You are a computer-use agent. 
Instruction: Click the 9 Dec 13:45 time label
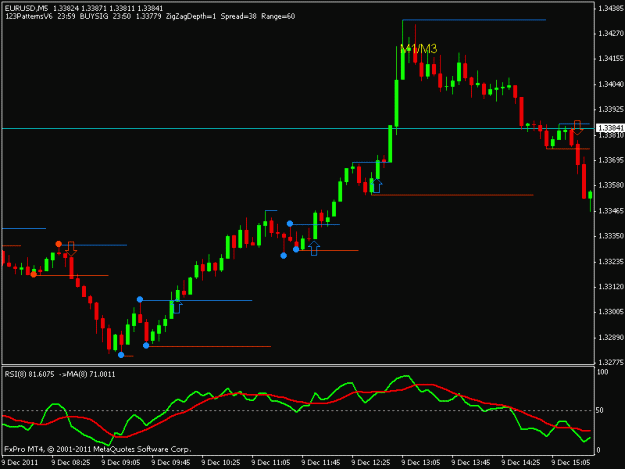(471, 463)
